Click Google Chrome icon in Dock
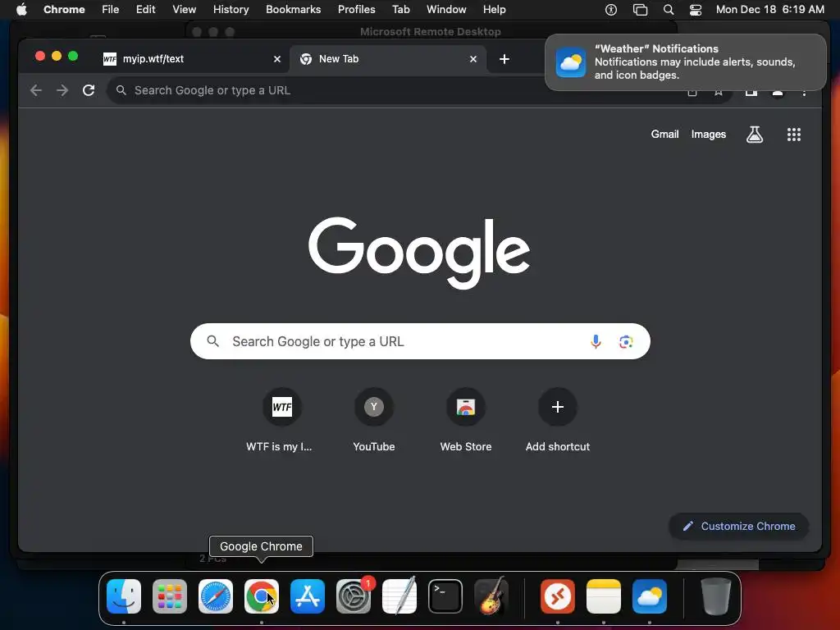 pyautogui.click(x=262, y=596)
